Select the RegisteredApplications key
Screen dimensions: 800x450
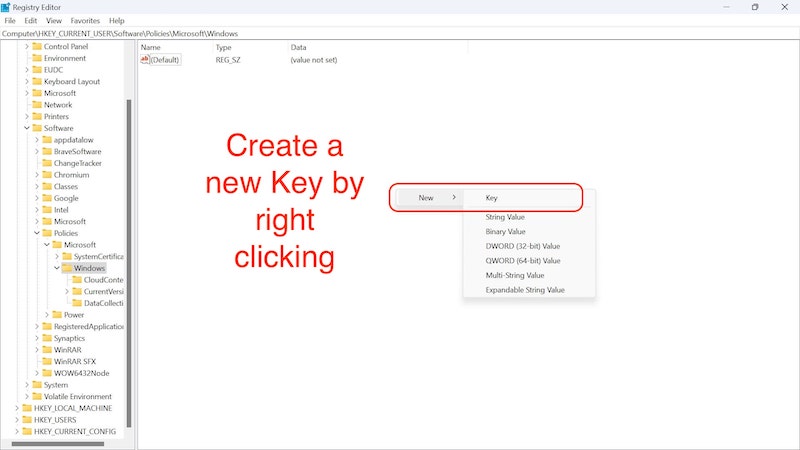[89, 327]
